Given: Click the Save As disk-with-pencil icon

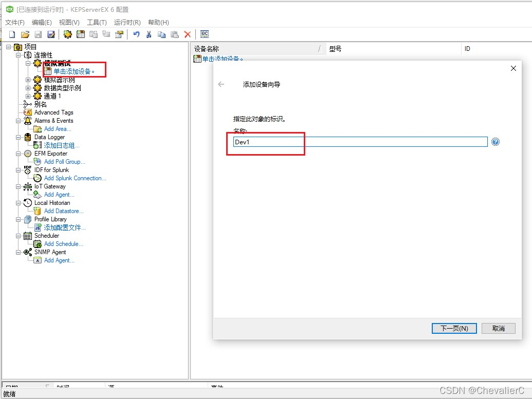Looking at the screenshot, I should click(51, 34).
